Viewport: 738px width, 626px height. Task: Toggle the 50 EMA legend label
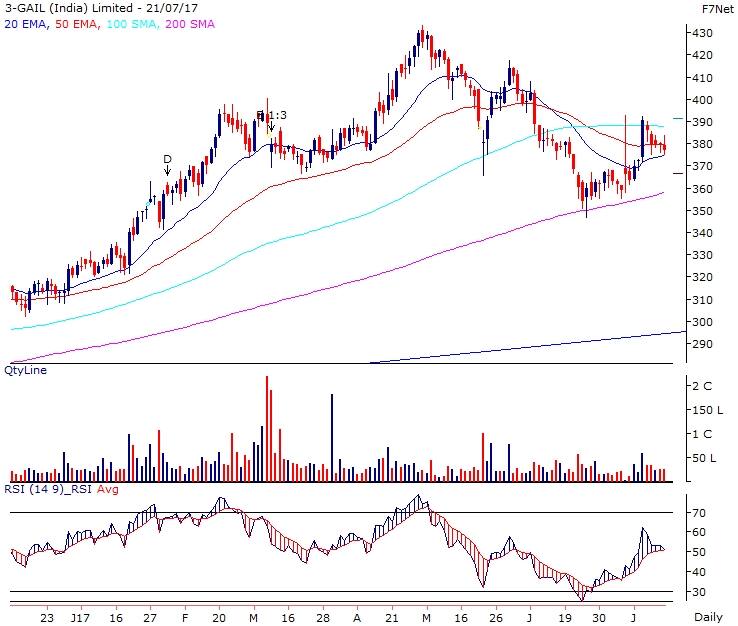(75, 22)
